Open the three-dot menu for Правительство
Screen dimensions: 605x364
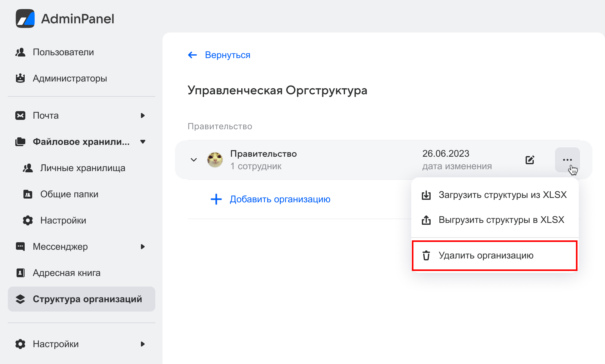click(x=567, y=160)
